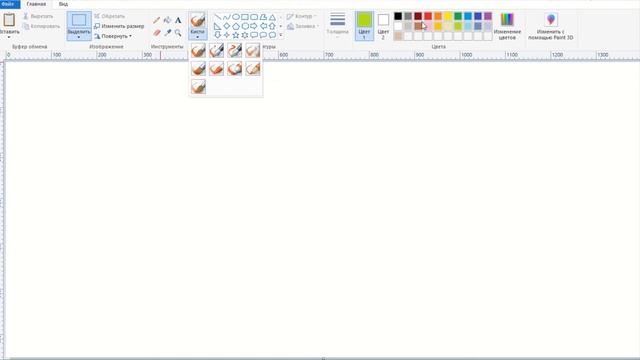Open the Повернуть rotate dropdown
Viewport: 640px width, 360px height.
click(x=113, y=36)
